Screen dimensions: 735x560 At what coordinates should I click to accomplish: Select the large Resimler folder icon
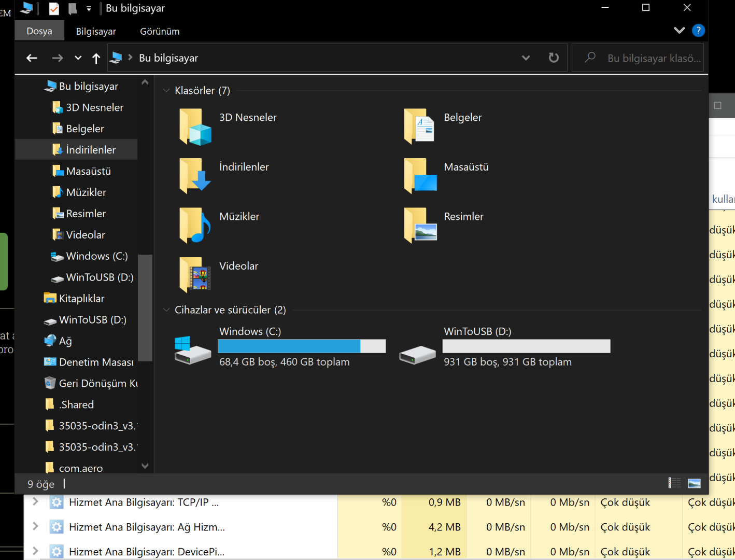420,226
